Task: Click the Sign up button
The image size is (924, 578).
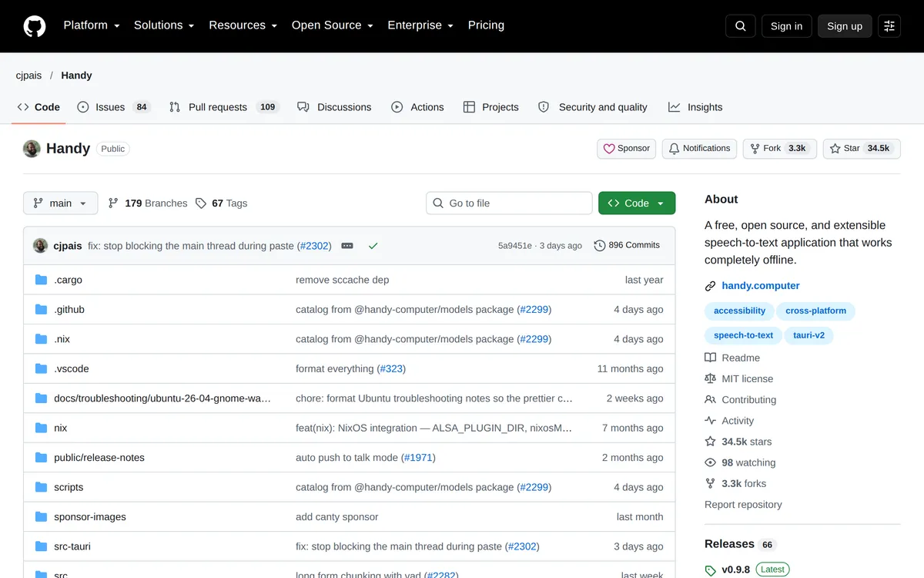Action: pyautogui.click(x=845, y=26)
